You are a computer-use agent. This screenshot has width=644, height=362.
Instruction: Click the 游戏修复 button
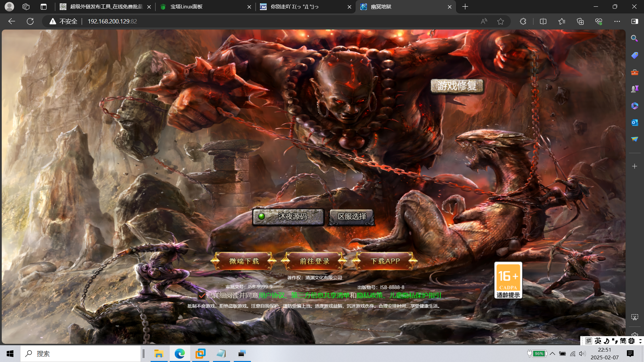pos(457,86)
